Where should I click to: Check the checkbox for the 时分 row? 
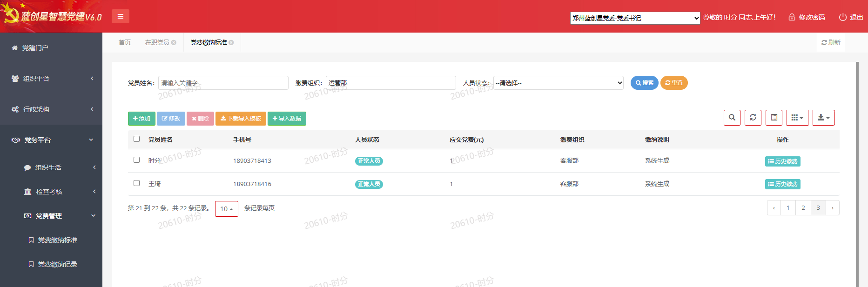(x=136, y=160)
